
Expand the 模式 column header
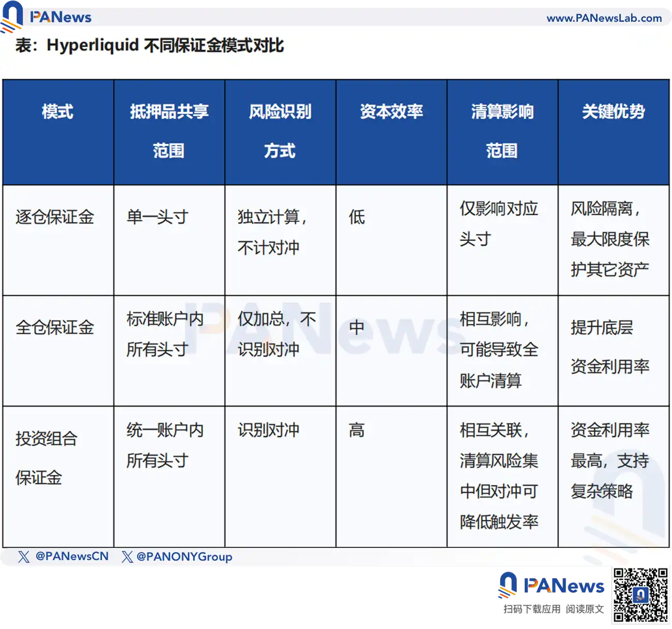tap(58, 112)
